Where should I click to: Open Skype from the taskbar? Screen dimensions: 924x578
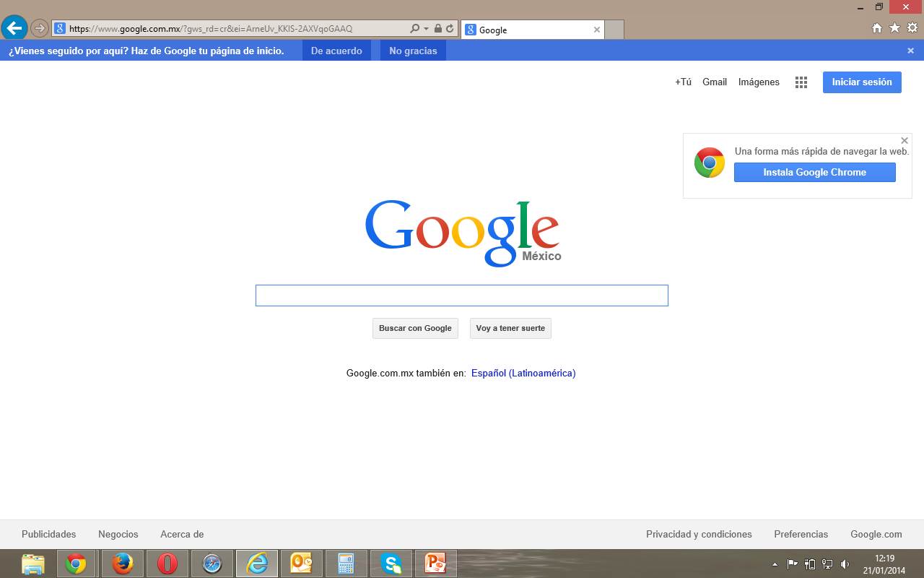coord(391,564)
